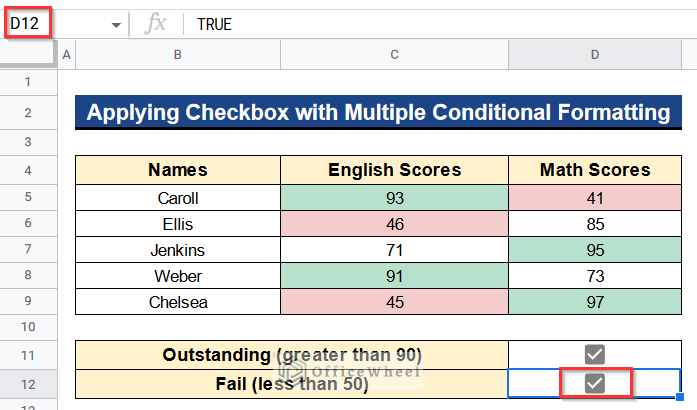Click the 'Fail (less than 50)' label cell
Image resolution: width=697 pixels, height=410 pixels.
pos(292,384)
